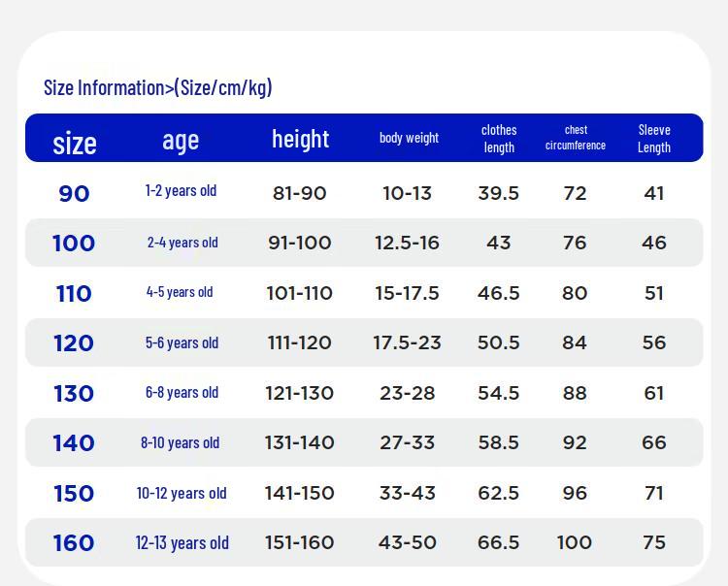
Task: Click sleeve length value 61
Action: (654, 394)
